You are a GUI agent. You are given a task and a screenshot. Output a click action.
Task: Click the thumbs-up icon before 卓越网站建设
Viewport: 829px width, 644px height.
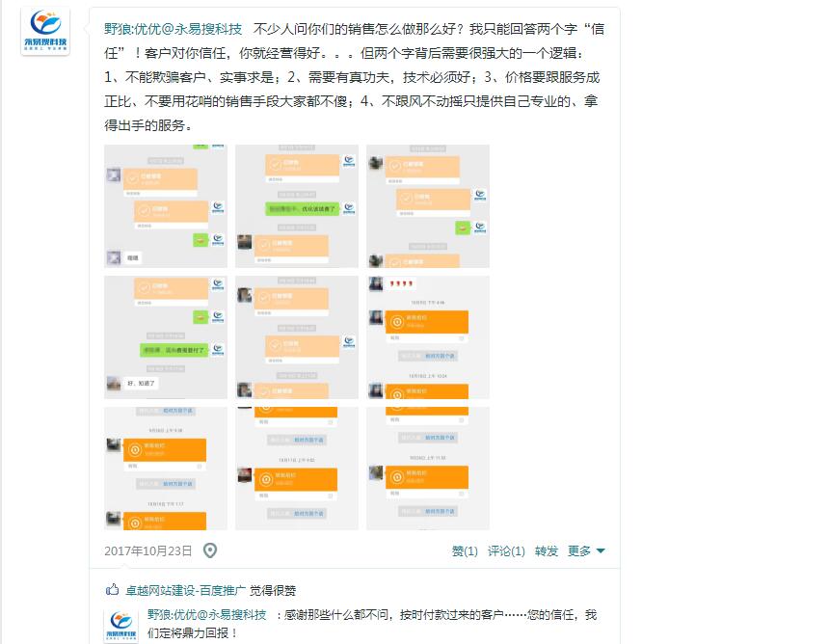tap(112, 590)
